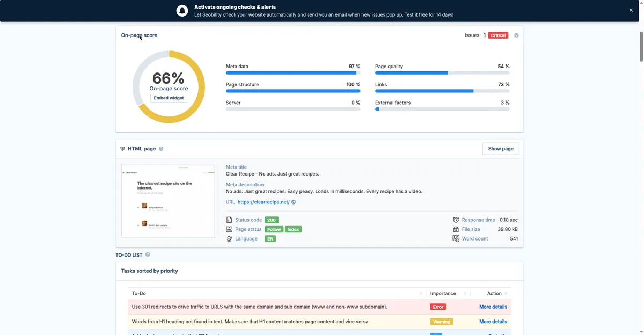Screen dimensions: 644x335
Task: Open More details for 301 redirects task
Action: click(493, 307)
